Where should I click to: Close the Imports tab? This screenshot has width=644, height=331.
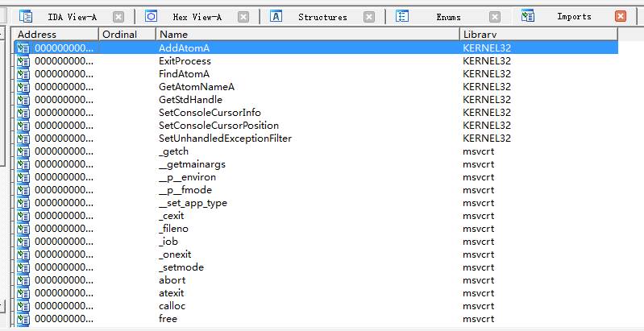620,17
